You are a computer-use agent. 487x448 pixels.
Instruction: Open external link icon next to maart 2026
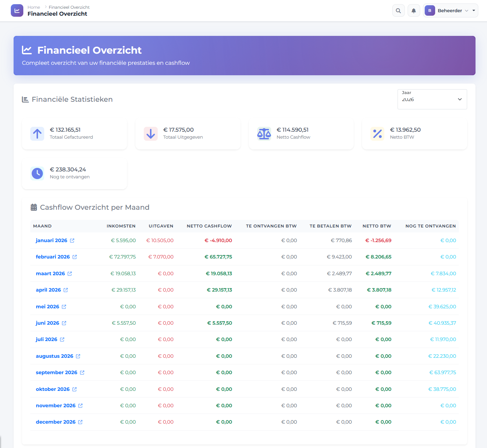[x=70, y=274]
